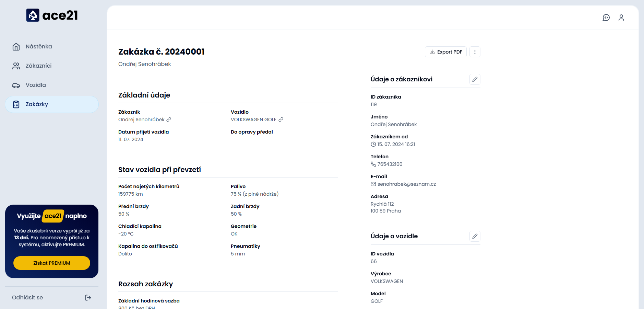Viewport: 644px width, 309px height.
Task: Click the Stav vozidla při převzetí heading
Action: [159, 170]
